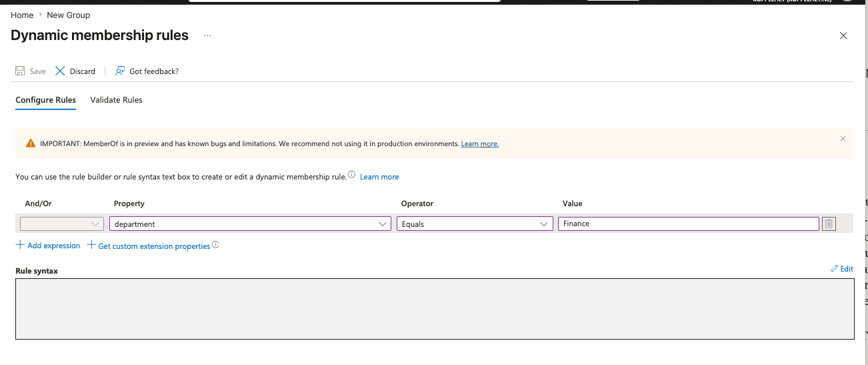Select the Configure Rules tab

click(x=45, y=100)
